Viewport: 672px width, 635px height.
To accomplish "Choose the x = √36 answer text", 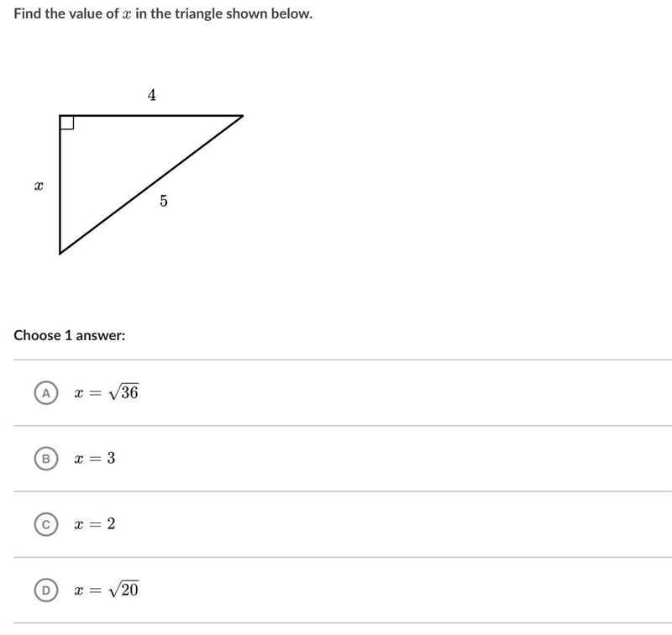I will coord(107,391).
